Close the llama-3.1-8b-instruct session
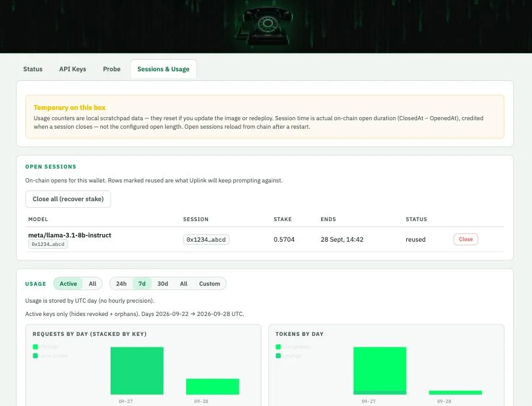The width and height of the screenshot is (532, 406). [x=465, y=239]
